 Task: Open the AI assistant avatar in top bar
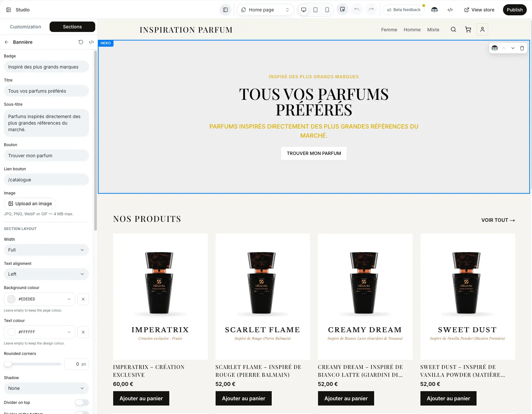434,10
